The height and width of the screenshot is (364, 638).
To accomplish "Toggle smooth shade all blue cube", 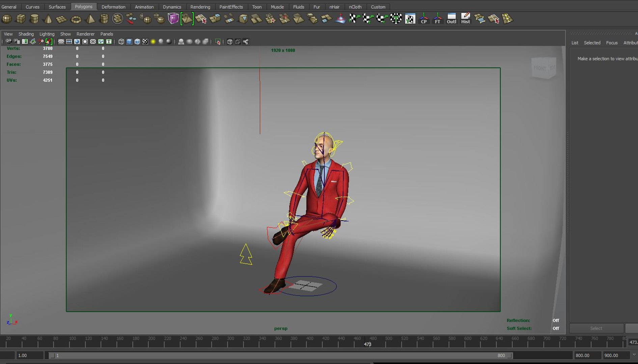I will coord(129,42).
